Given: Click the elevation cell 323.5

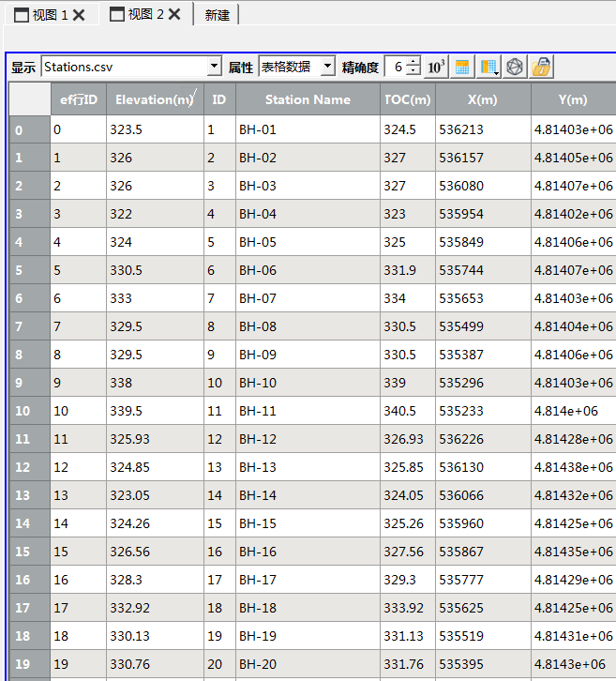Looking at the screenshot, I should (x=155, y=129).
